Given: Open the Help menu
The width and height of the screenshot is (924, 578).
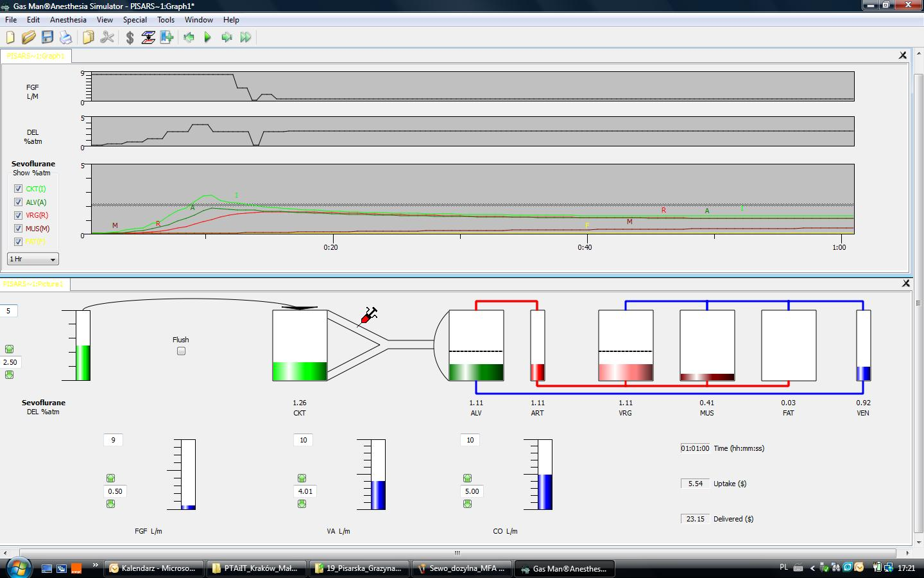Looking at the screenshot, I should 231,20.
